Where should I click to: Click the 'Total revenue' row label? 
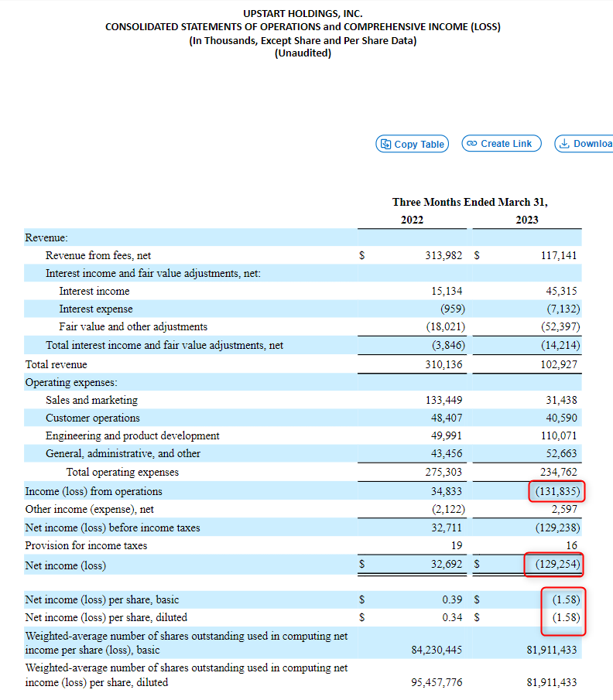coord(56,364)
